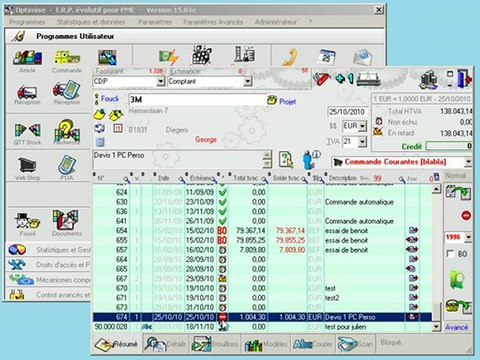Click the recherche question mark icon
Image resolution: width=480 pixels, height=360 pixels.
[67, 131]
